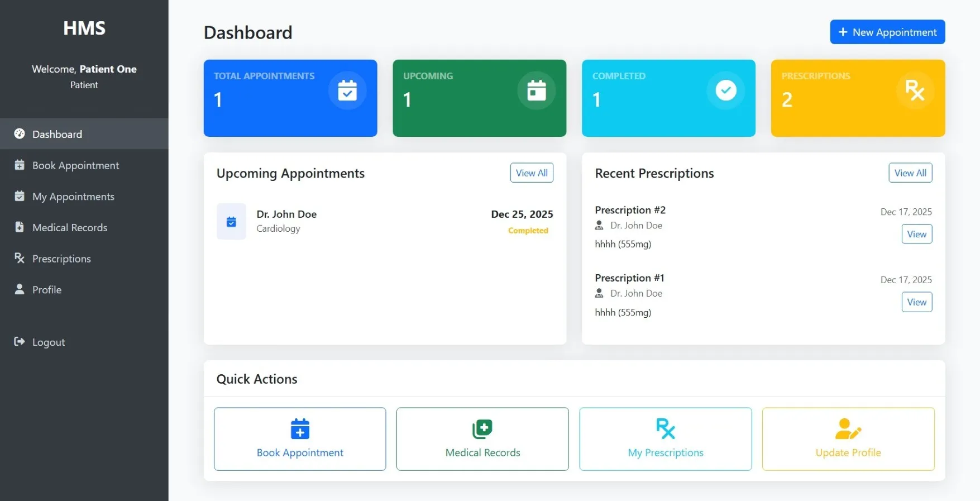Click the Prescriptions Rx icon in sidebar
This screenshot has height=501, width=980.
[x=20, y=258]
